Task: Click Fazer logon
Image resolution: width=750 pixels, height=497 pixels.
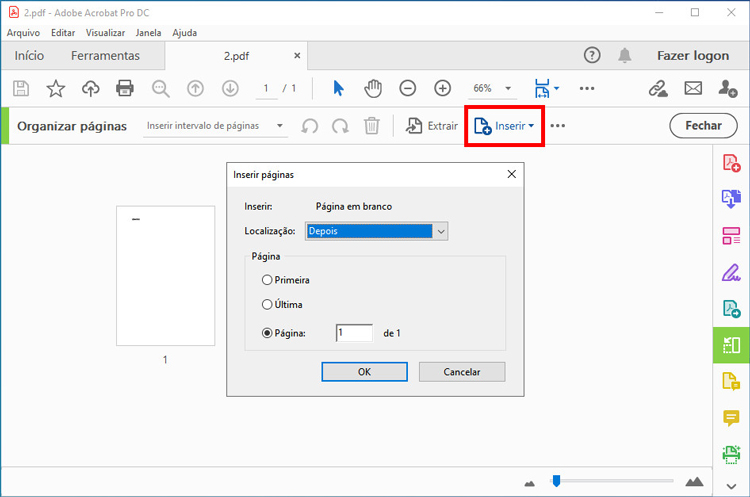Action: click(693, 55)
